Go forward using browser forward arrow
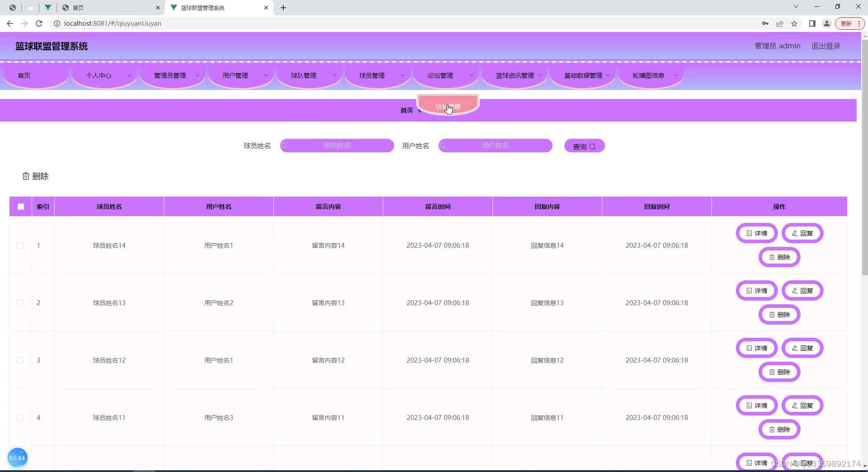This screenshot has height=472, width=868. click(24, 24)
